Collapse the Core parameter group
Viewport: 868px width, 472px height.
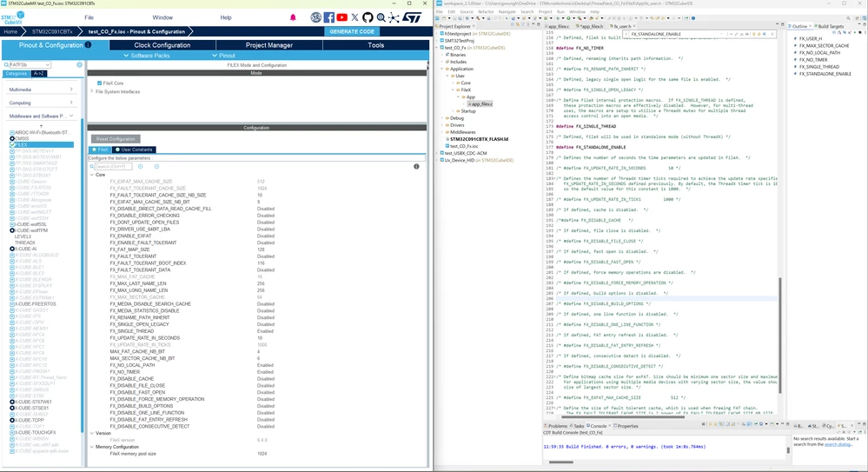click(x=92, y=175)
